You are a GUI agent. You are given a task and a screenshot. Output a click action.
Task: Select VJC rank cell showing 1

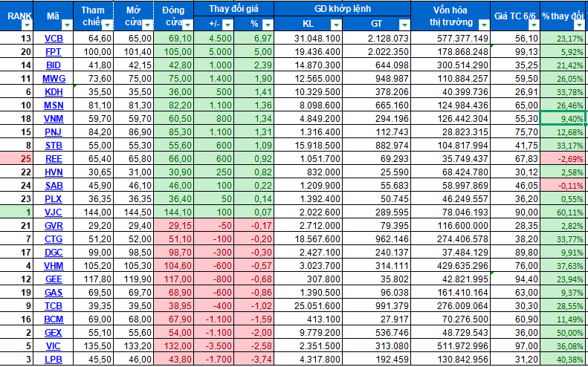click(16, 212)
